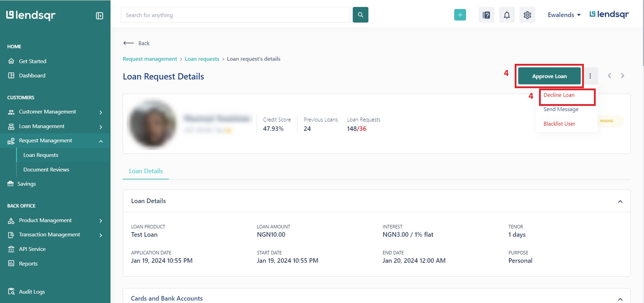Click the Customer Management people icon
The height and width of the screenshot is (303, 644).
pyautogui.click(x=11, y=112)
